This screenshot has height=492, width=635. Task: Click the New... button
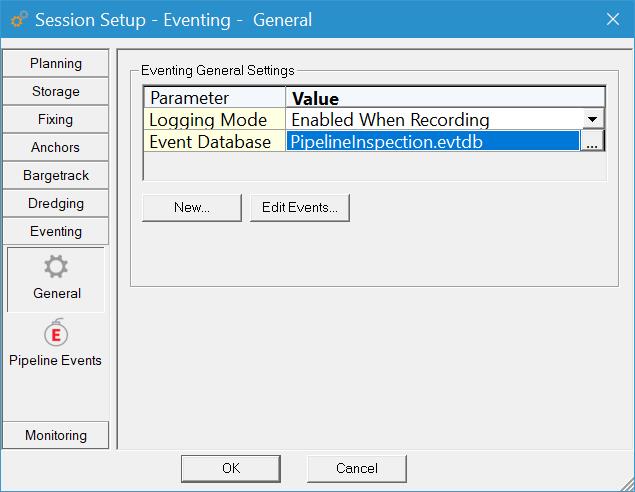192,208
